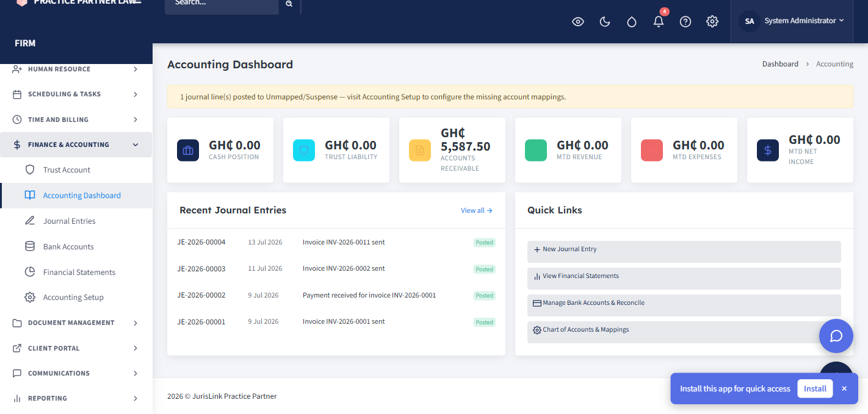Open journal entry JE-2026-00002
The image size is (868, 414).
click(201, 295)
